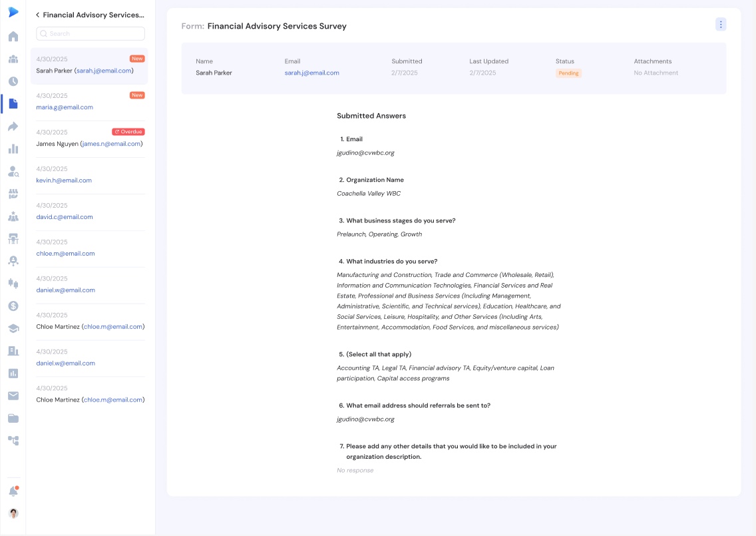Click inside the Search field

(x=90, y=33)
